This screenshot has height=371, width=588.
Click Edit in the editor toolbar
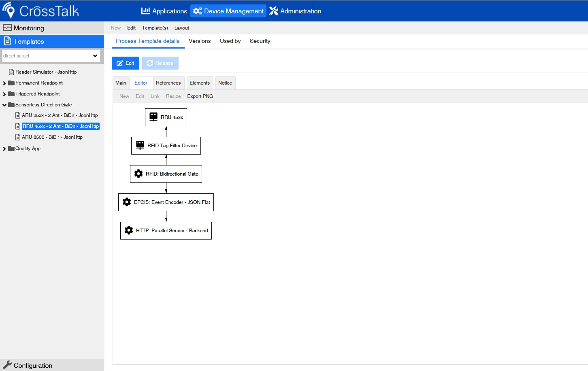[140, 96]
